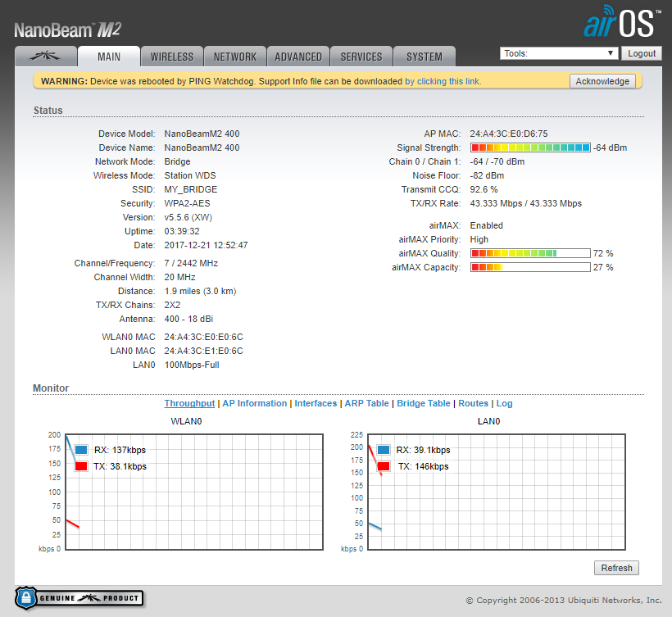Screen dimensions: 672x617
Task: Open the Ubiquiti logo tab
Action: tap(46, 57)
